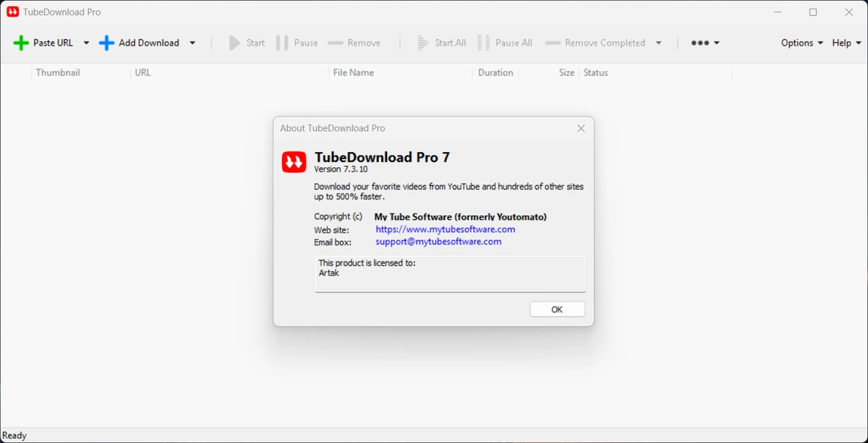Click the Duration column header

tap(495, 72)
